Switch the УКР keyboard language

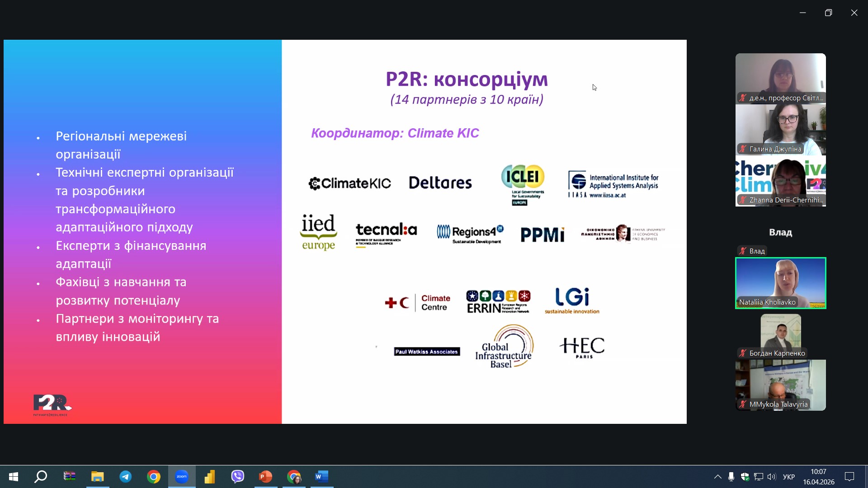(x=789, y=477)
